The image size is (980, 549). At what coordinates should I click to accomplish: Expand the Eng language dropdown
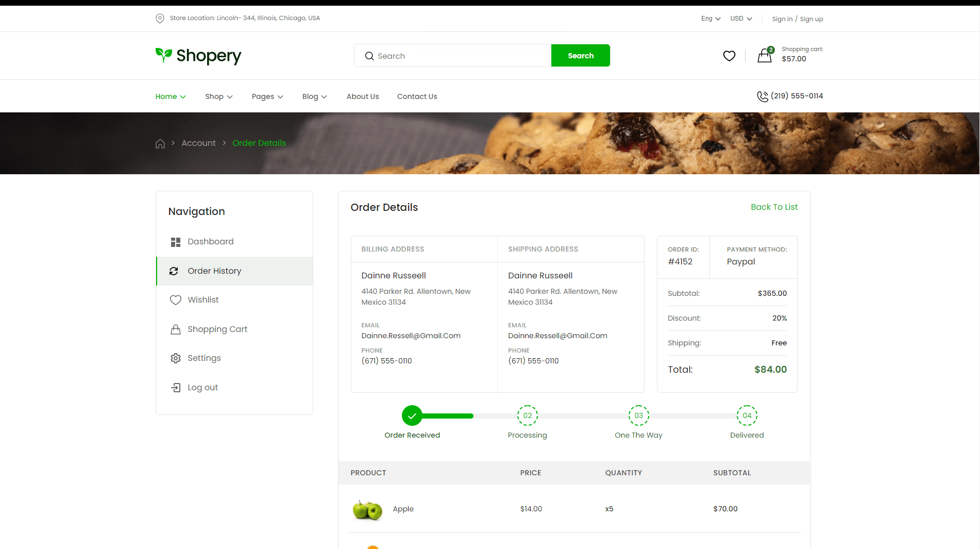pos(711,19)
